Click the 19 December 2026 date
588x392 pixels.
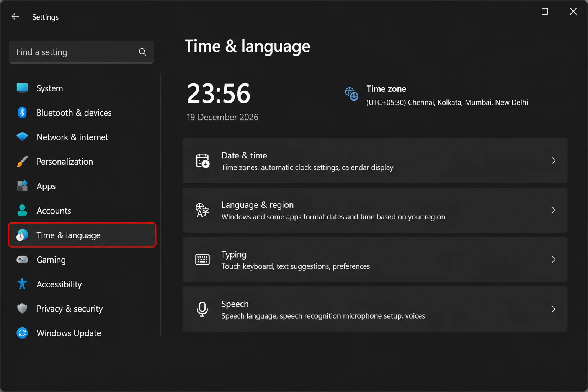pos(222,117)
